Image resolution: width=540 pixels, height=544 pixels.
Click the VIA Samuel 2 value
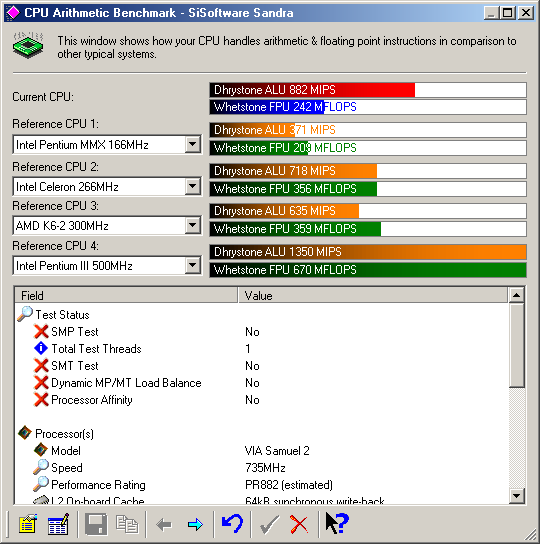277,451
